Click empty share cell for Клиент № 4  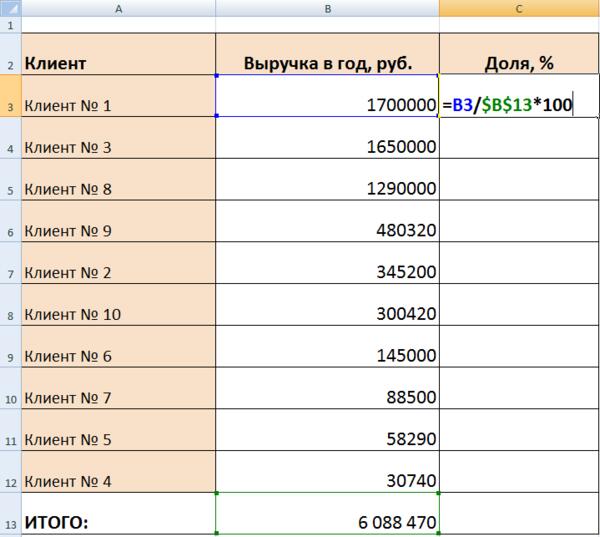click(519, 472)
